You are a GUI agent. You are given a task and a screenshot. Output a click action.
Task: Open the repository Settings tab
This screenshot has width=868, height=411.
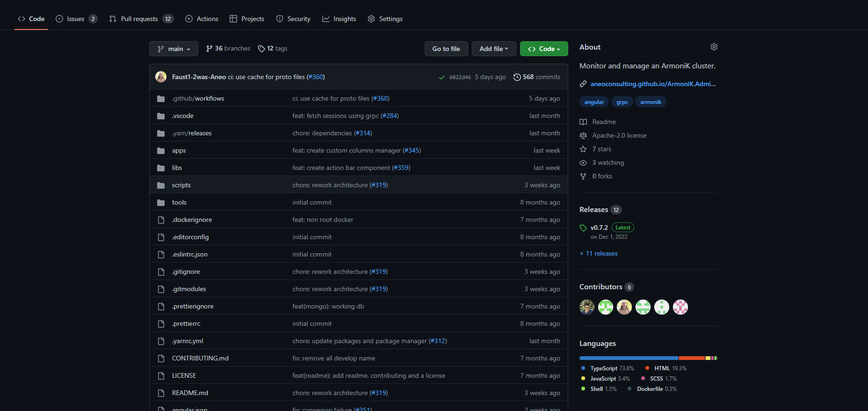tap(385, 19)
